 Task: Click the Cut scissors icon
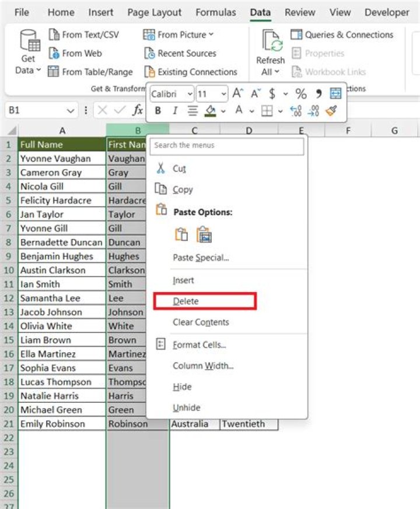tap(161, 169)
